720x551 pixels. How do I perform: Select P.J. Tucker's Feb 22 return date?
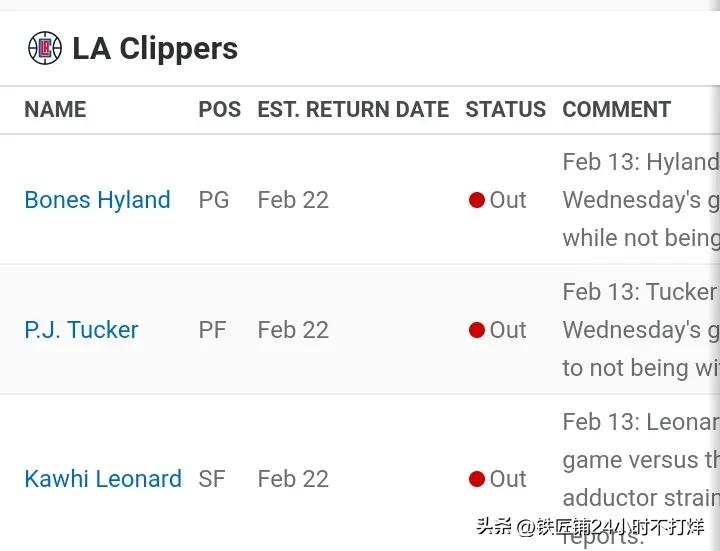(x=293, y=330)
